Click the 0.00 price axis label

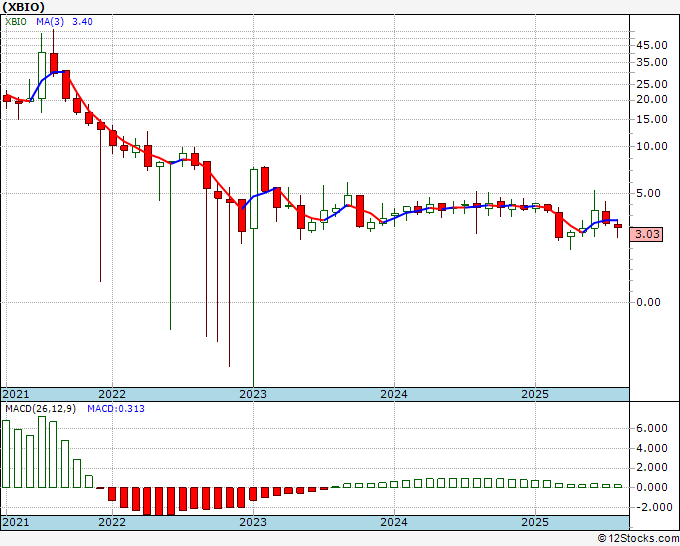point(648,302)
